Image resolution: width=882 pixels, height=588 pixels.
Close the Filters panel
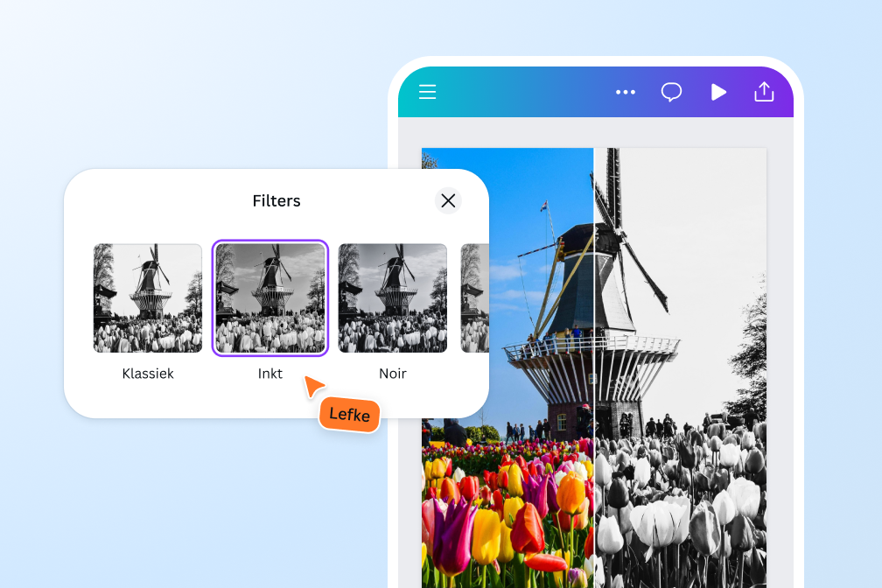(448, 201)
